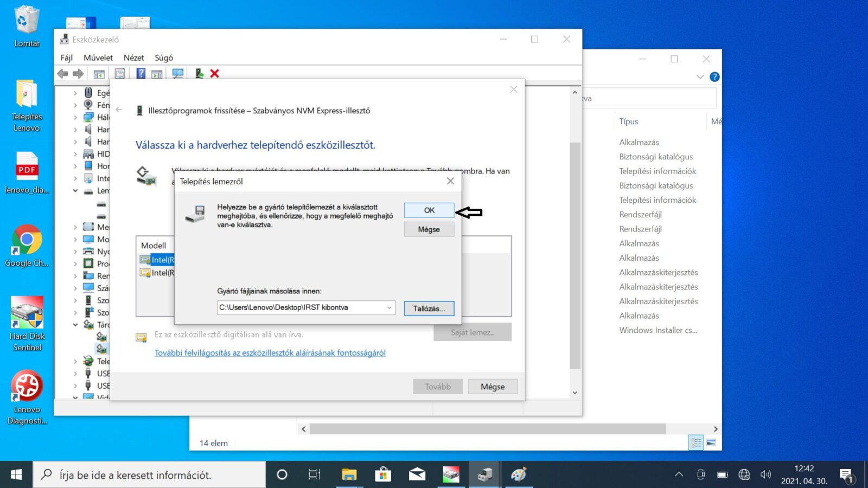This screenshot has width=868, height=488.
Task: Click the red X uninstall device icon
Action: [x=215, y=74]
